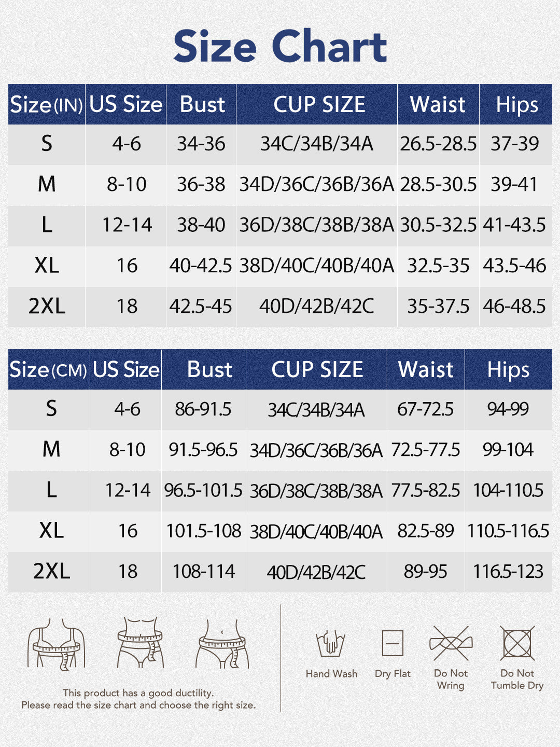Click the CUP SIZE header in inches table

click(x=319, y=105)
